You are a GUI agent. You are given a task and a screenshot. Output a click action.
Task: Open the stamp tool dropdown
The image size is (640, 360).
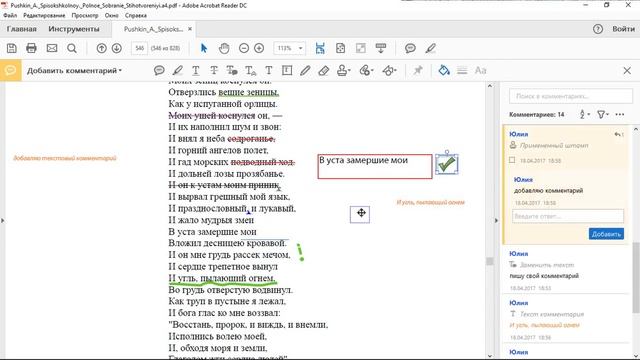[x=344, y=71]
